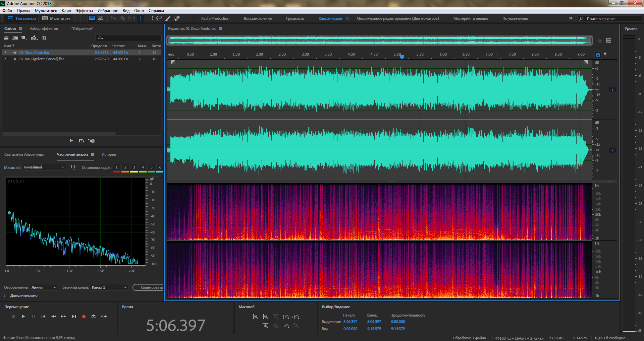Viewport: 644px width, 341px height.
Task: Select 02 Ma Gigolette (Vocal).flac file
Action: coord(42,59)
